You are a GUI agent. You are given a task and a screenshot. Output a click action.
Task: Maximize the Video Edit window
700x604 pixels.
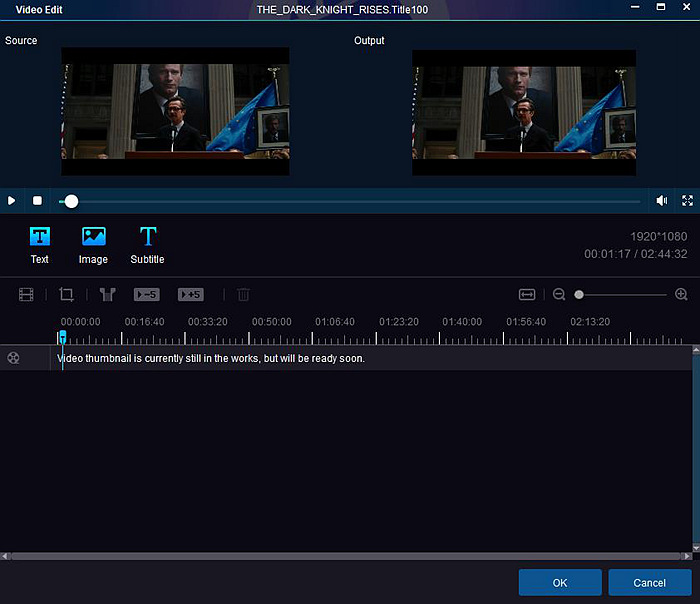(x=661, y=7)
